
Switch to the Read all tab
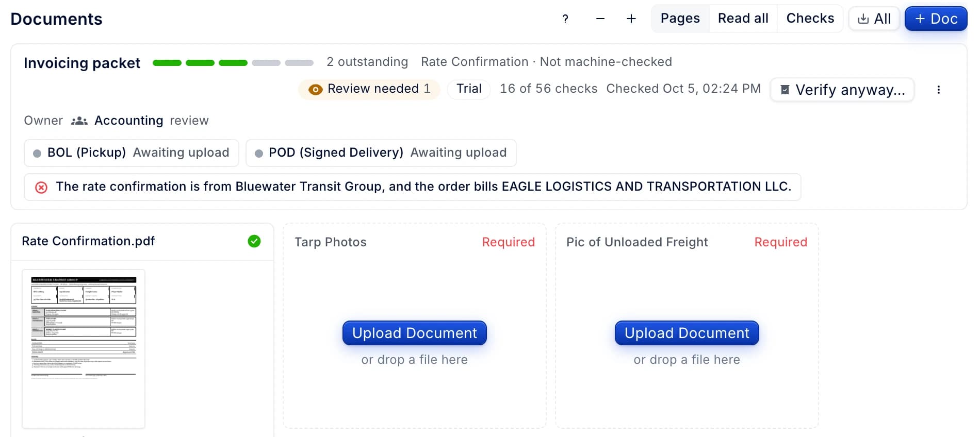click(743, 19)
